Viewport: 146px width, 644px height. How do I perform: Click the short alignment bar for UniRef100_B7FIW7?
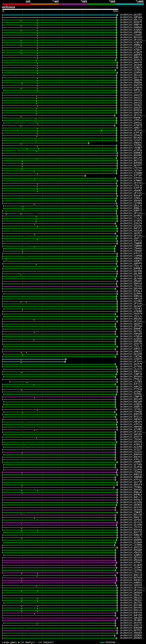tap(44, 176)
